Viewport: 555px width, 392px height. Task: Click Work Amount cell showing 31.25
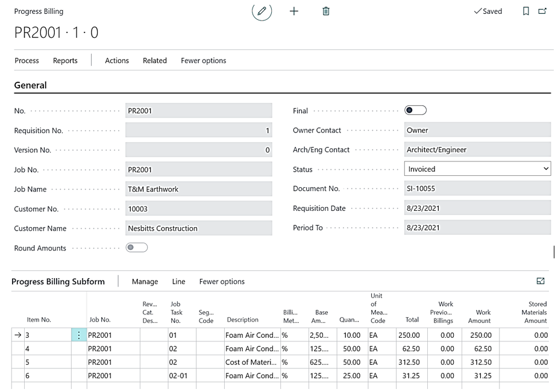click(x=480, y=375)
